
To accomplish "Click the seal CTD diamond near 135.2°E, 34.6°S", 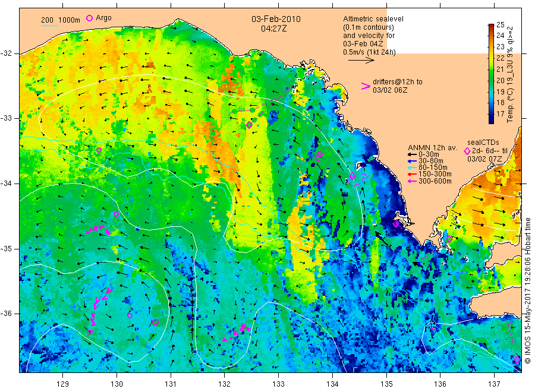I will (396, 224).
